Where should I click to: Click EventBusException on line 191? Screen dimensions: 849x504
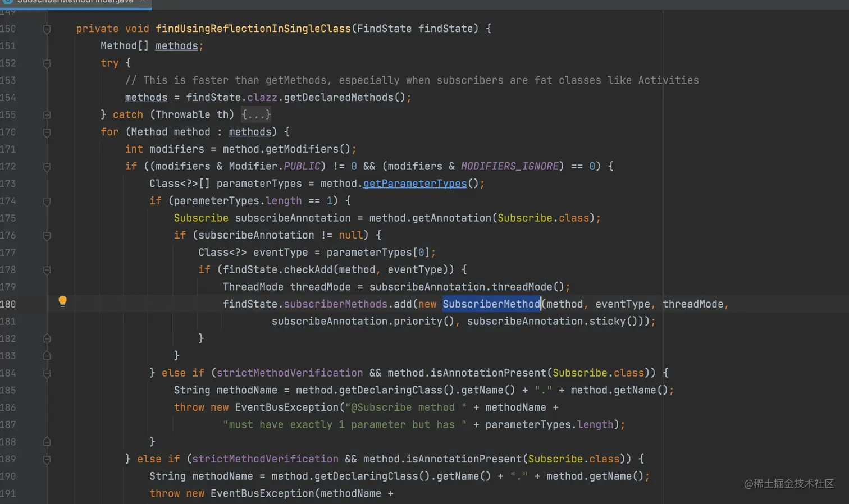point(262,493)
